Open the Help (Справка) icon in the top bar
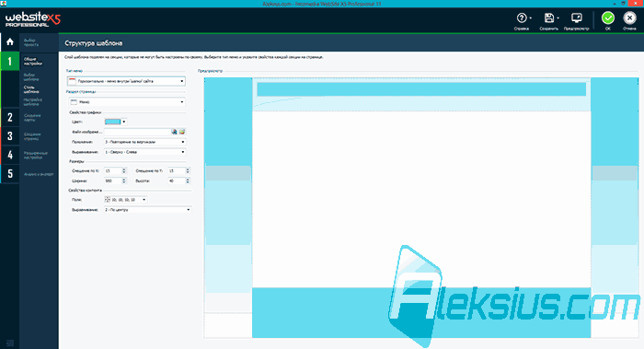Screen dimensions: 644x349 (522, 18)
